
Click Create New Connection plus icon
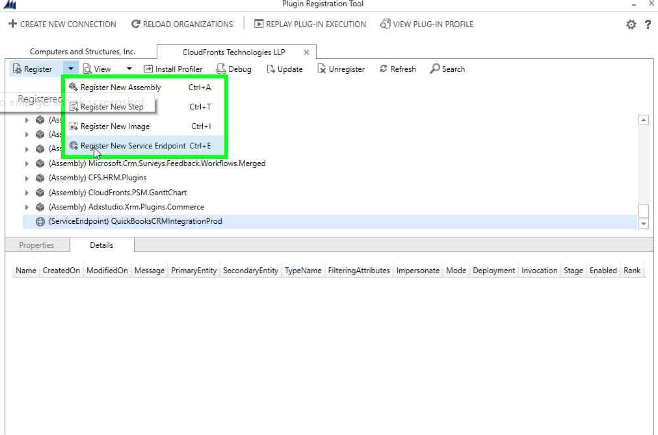click(x=13, y=24)
